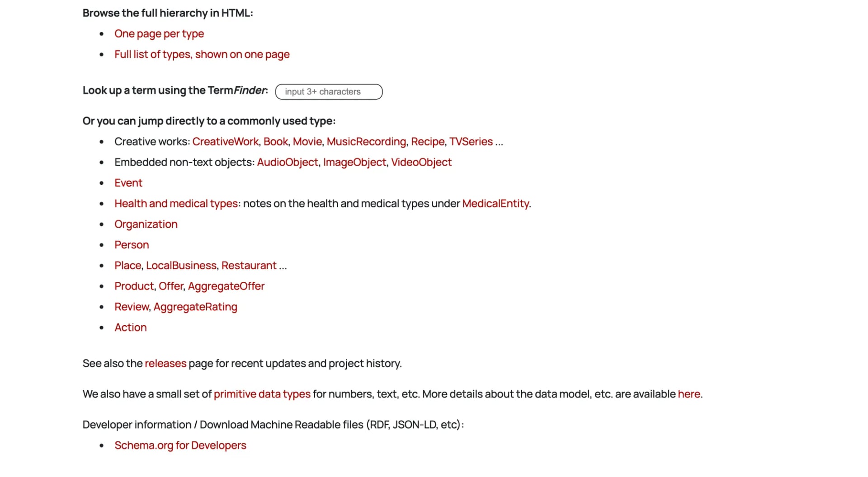Screen dimensions: 868x477
Task: Open the One page per type link
Action: (x=159, y=33)
